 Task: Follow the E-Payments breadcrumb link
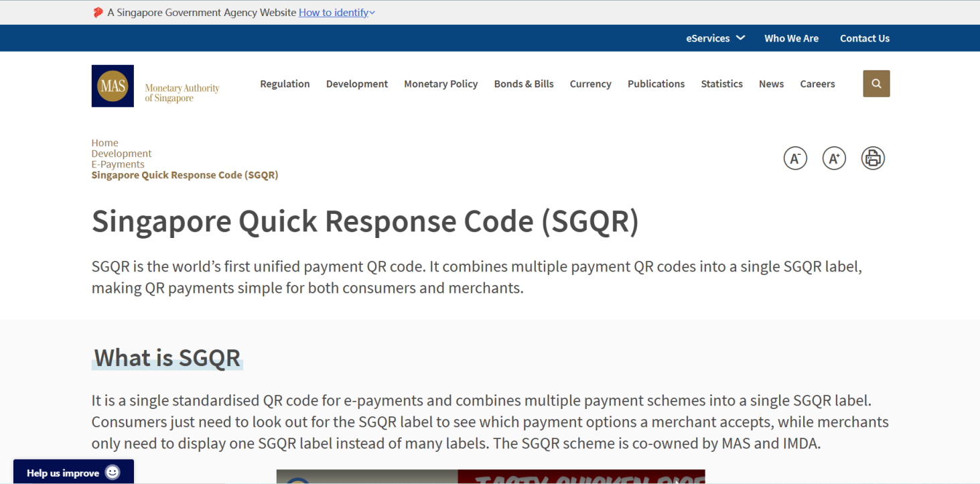pyautogui.click(x=118, y=164)
